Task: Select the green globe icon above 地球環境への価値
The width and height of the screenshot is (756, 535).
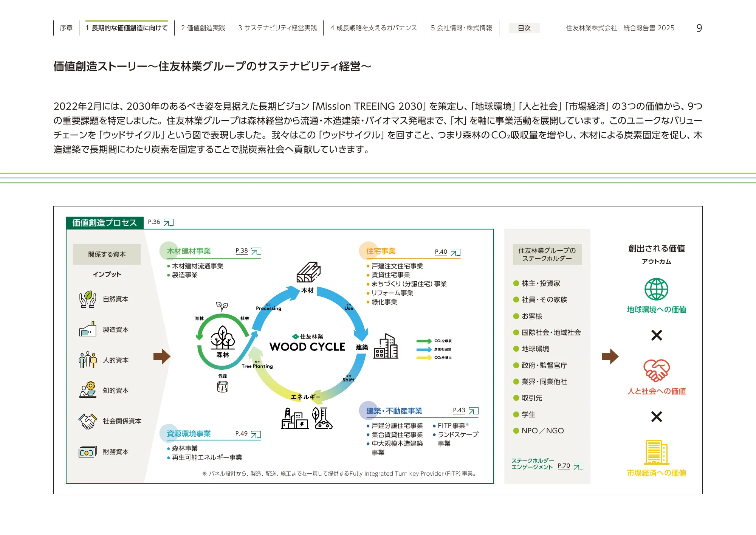Action: point(657,289)
